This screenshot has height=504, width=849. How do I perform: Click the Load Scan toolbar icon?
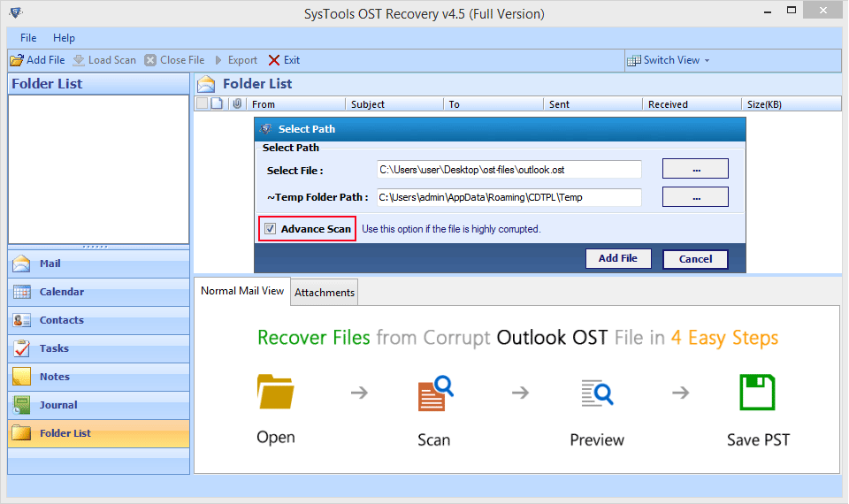[79, 60]
